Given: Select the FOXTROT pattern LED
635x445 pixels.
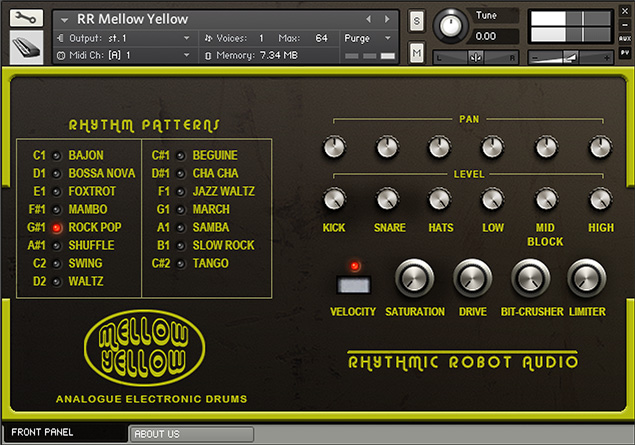Looking at the screenshot, I should click(57, 192).
